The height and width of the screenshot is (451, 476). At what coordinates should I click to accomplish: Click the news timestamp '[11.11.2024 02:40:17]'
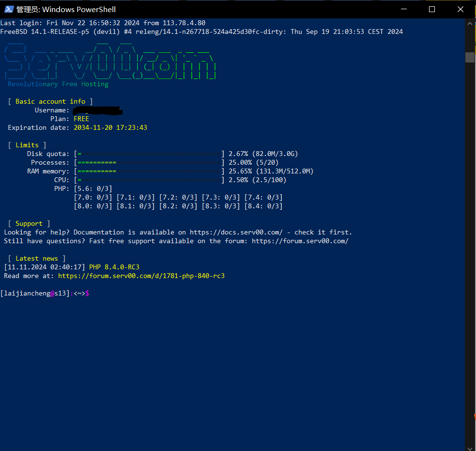pos(45,267)
